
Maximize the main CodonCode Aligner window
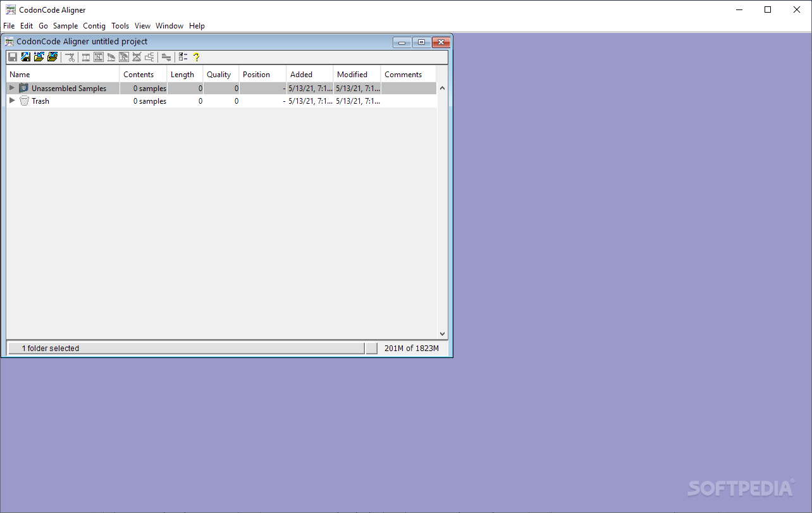pyautogui.click(x=768, y=9)
